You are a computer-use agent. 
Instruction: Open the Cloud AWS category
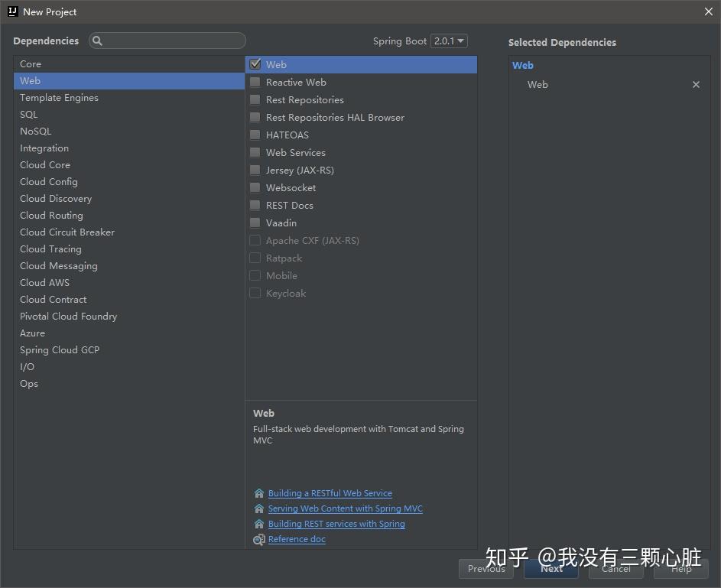(129, 283)
